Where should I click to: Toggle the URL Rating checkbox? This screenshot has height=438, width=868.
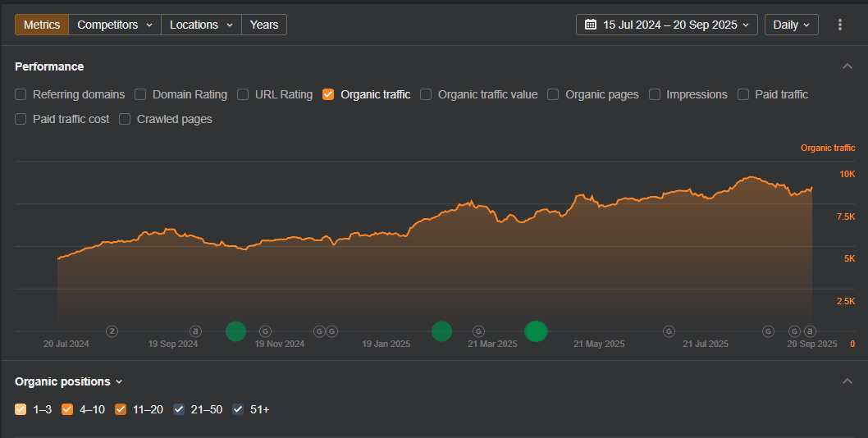tap(243, 94)
